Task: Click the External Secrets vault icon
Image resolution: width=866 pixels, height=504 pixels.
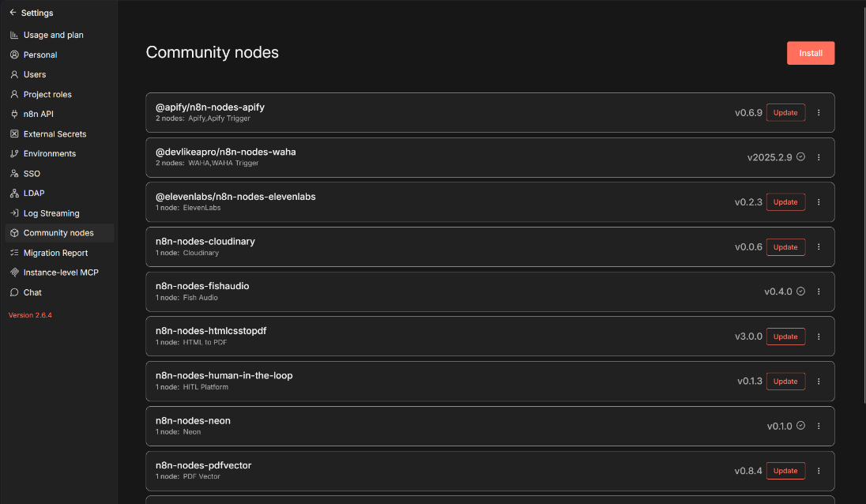Action: tap(14, 134)
